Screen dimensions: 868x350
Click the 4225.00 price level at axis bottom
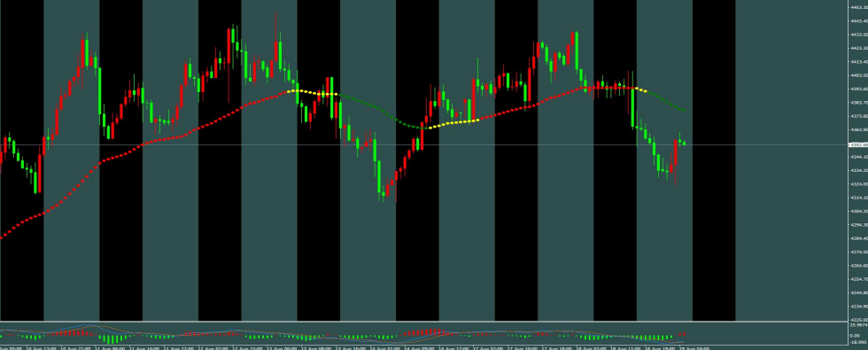(858, 320)
